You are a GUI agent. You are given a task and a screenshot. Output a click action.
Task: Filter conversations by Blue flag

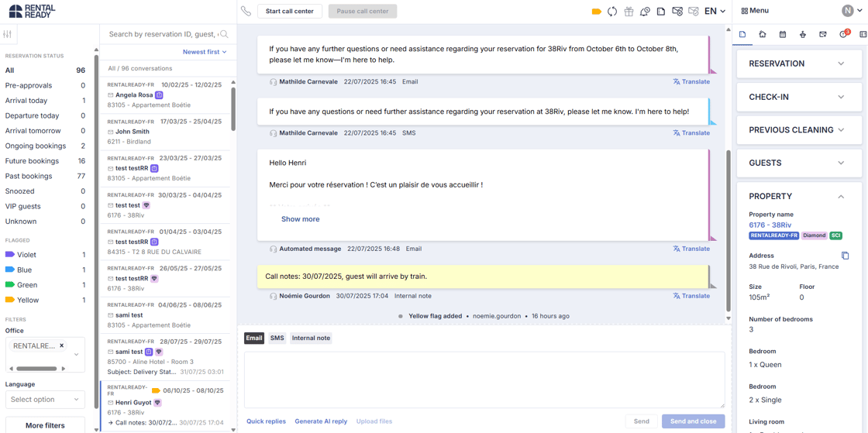pos(45,270)
